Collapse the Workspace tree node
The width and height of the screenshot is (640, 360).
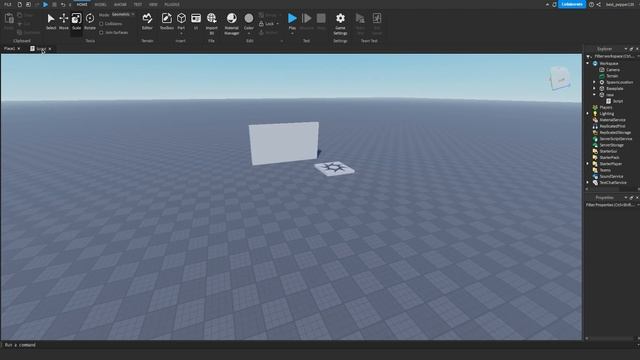click(x=588, y=64)
